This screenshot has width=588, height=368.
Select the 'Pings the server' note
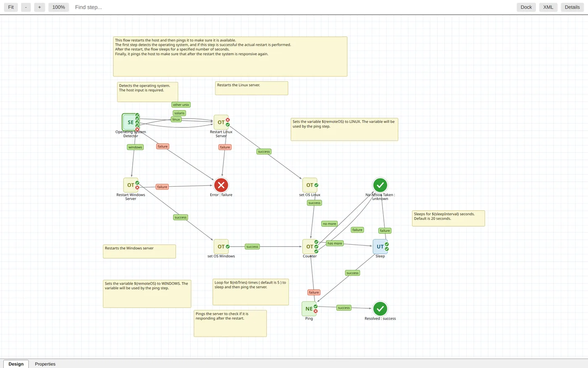tap(230, 323)
